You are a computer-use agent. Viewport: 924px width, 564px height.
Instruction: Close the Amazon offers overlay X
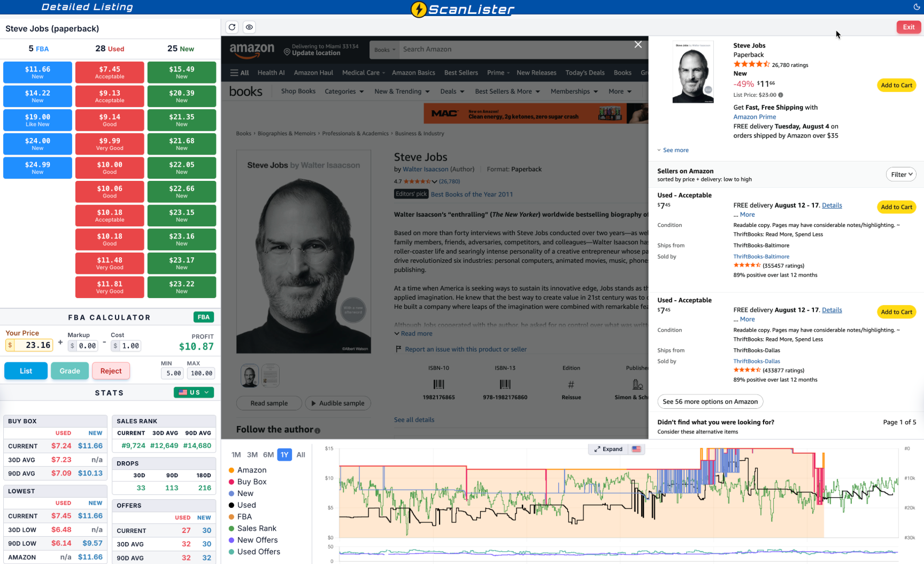[x=638, y=44]
